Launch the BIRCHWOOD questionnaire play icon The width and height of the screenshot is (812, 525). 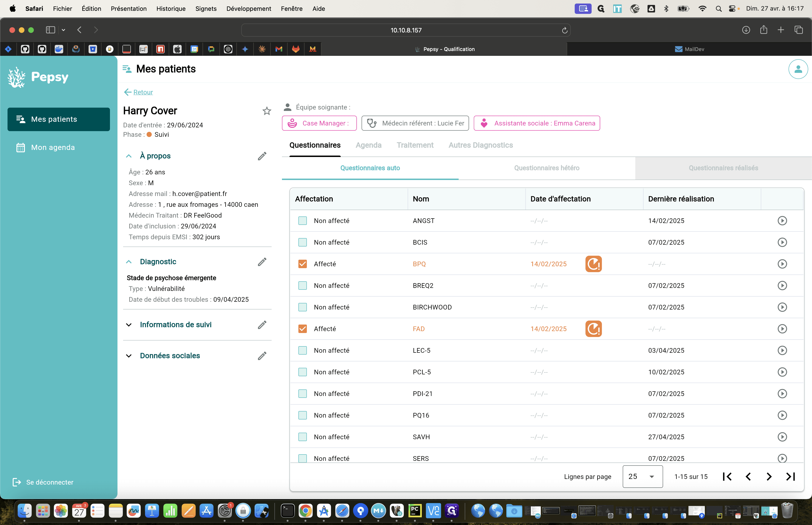782,307
